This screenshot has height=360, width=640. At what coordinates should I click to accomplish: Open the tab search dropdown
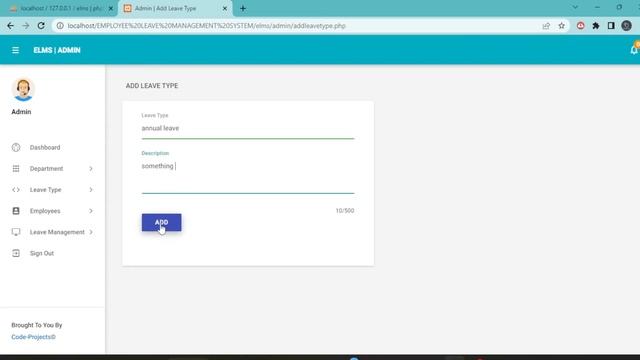pyautogui.click(x=575, y=7)
